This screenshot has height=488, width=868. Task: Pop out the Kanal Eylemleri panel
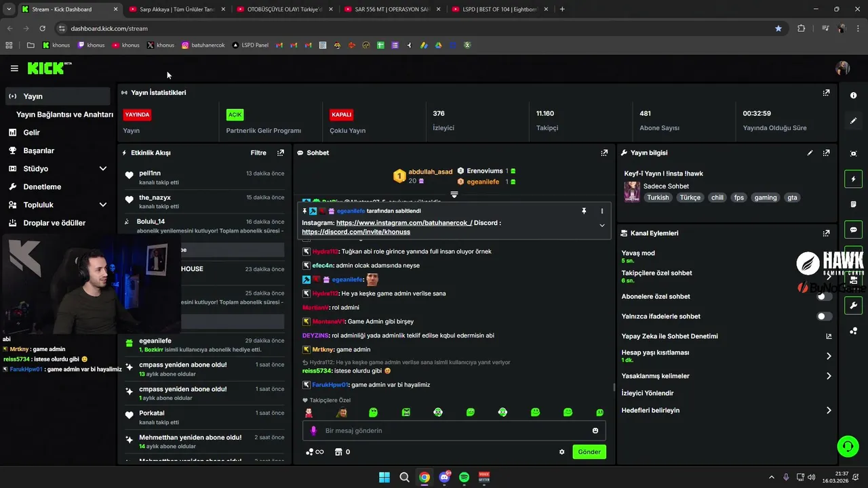pos(826,233)
